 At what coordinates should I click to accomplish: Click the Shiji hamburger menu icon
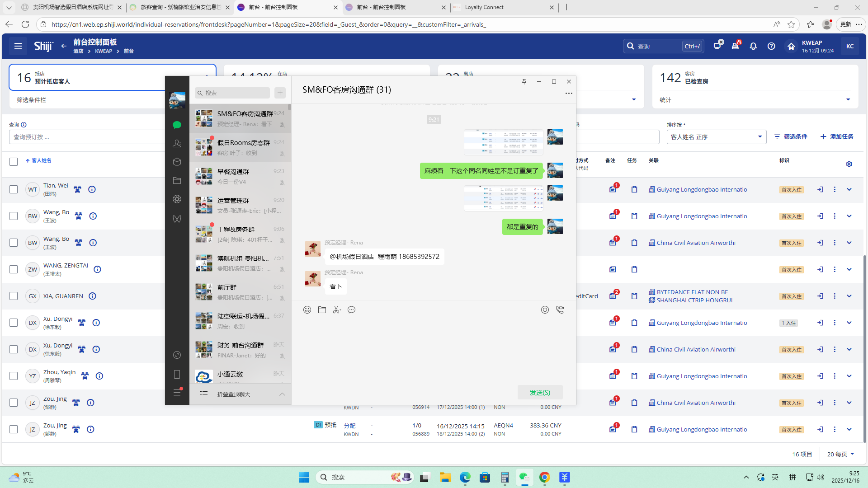click(18, 46)
